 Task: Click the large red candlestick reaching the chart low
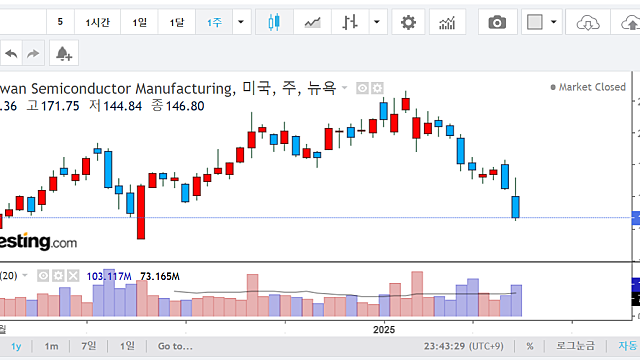(x=141, y=212)
